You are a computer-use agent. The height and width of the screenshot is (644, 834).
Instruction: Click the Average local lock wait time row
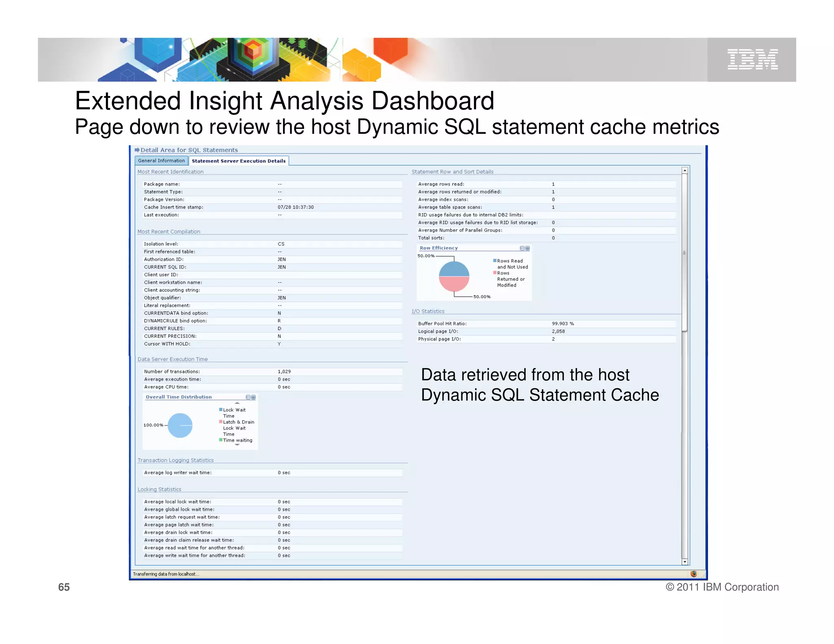(x=272, y=502)
